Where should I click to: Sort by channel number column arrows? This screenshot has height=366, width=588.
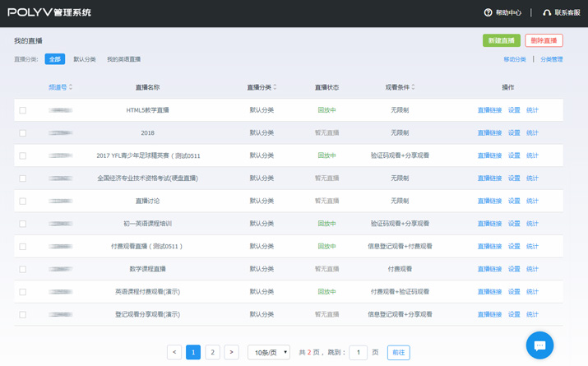(71, 87)
